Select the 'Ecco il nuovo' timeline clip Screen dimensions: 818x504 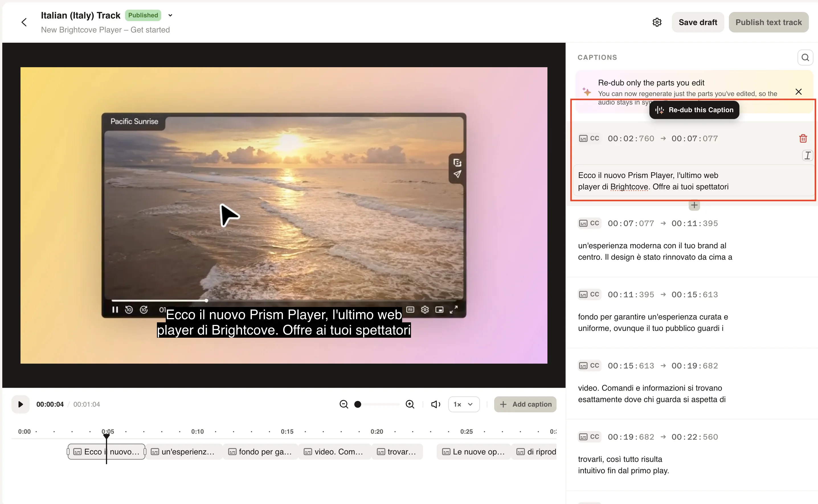[106, 452]
